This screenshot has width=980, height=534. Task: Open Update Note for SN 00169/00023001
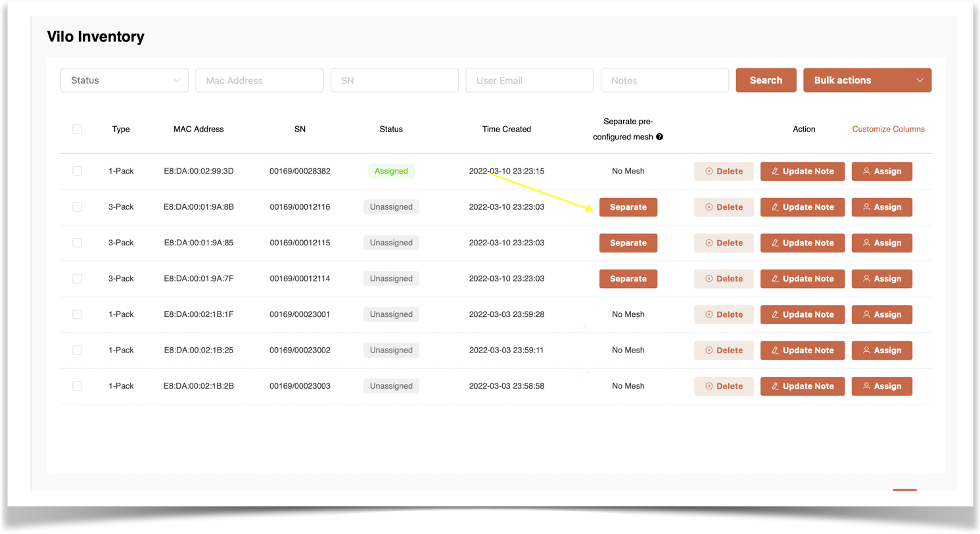(x=803, y=314)
